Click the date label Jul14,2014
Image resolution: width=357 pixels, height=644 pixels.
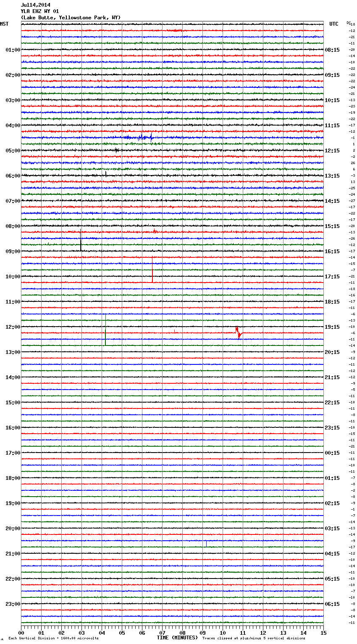tap(36, 5)
